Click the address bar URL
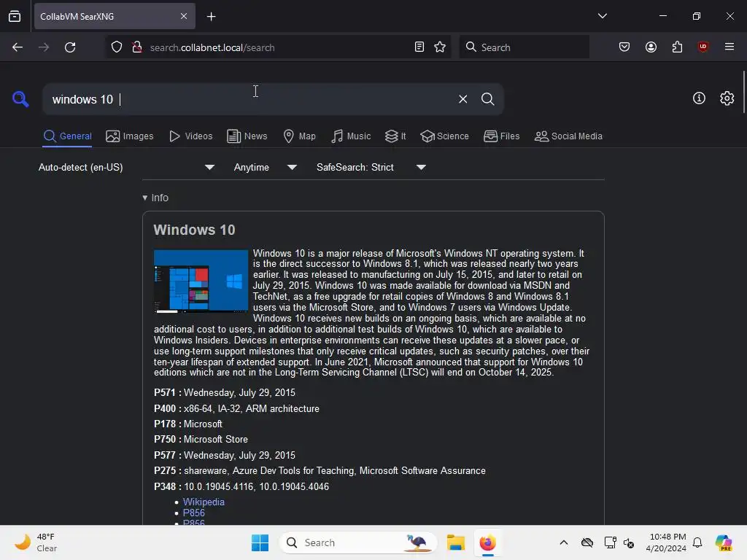The height and width of the screenshot is (560, 747). coord(212,47)
